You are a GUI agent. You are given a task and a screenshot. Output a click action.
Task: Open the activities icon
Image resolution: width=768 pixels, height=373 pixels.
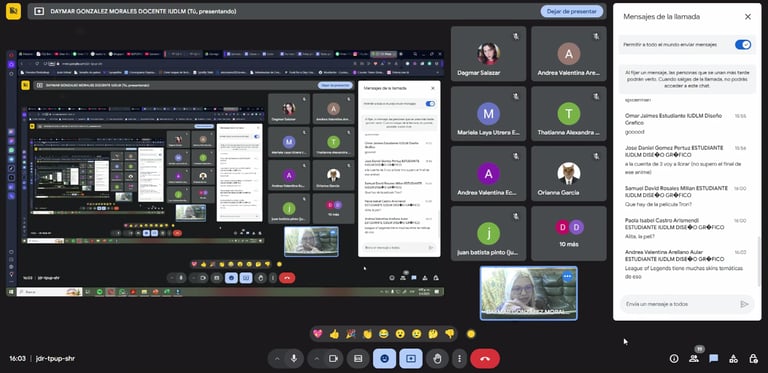733,359
